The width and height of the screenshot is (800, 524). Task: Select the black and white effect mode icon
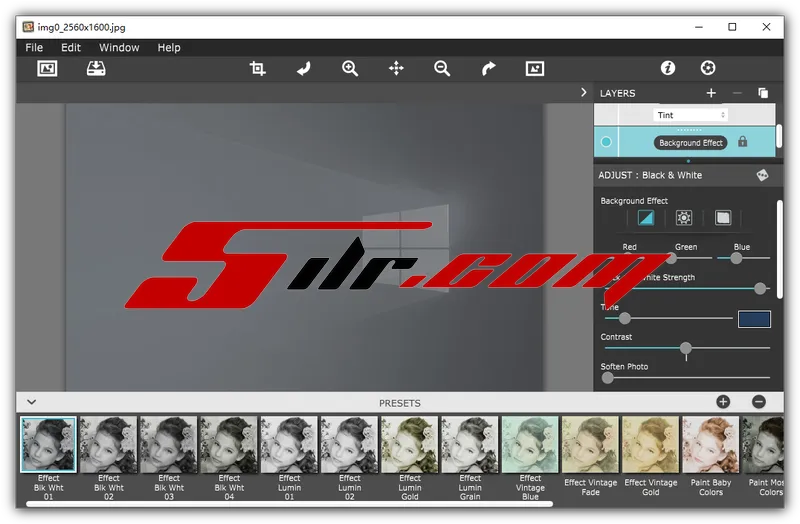pos(646,218)
